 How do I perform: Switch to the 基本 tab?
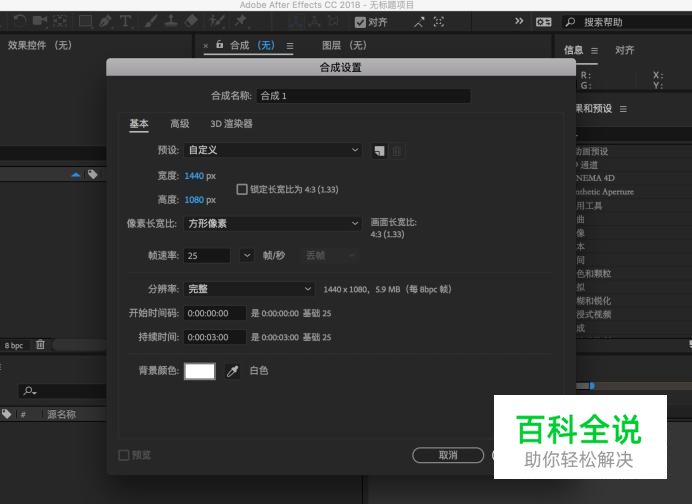click(139, 124)
